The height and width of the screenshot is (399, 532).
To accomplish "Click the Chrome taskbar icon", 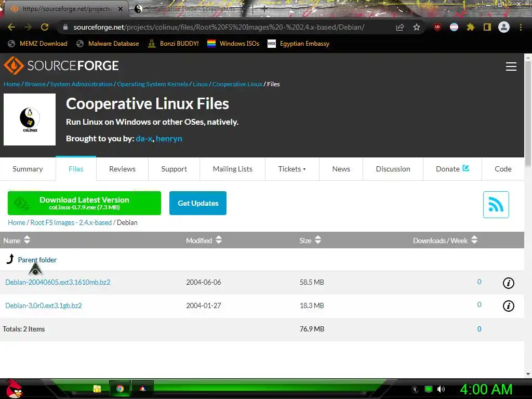I will (x=120, y=389).
